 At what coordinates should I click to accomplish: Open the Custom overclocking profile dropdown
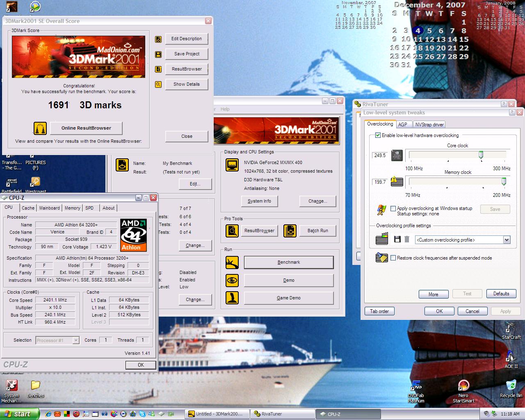click(507, 240)
